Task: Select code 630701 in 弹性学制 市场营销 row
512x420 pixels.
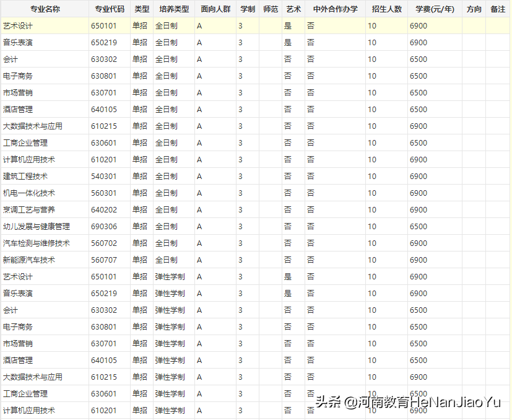Action: (x=104, y=344)
